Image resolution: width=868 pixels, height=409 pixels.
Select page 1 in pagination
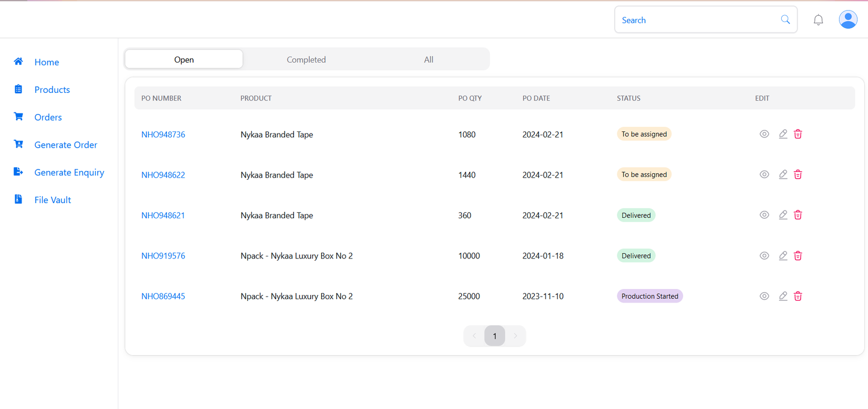(495, 336)
